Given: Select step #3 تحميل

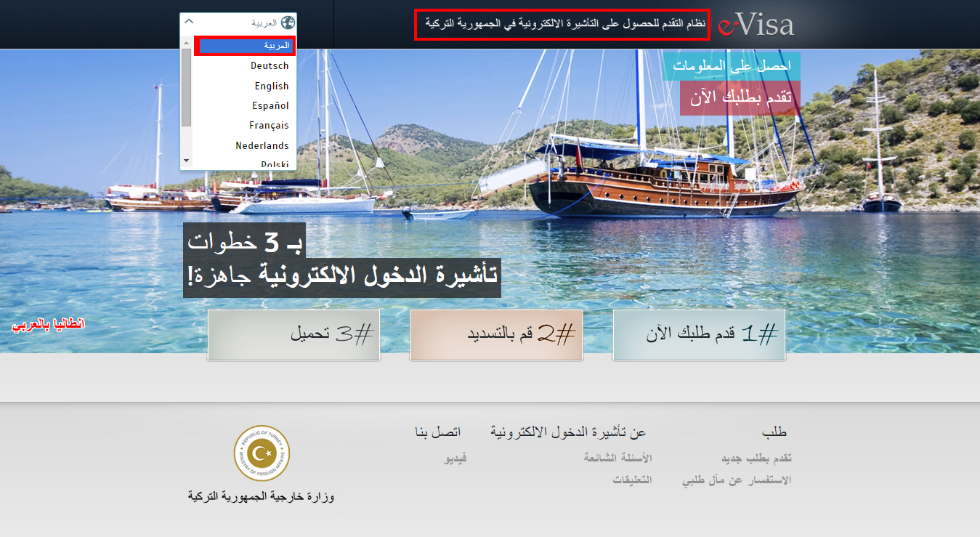Looking at the screenshot, I should pos(293,335).
